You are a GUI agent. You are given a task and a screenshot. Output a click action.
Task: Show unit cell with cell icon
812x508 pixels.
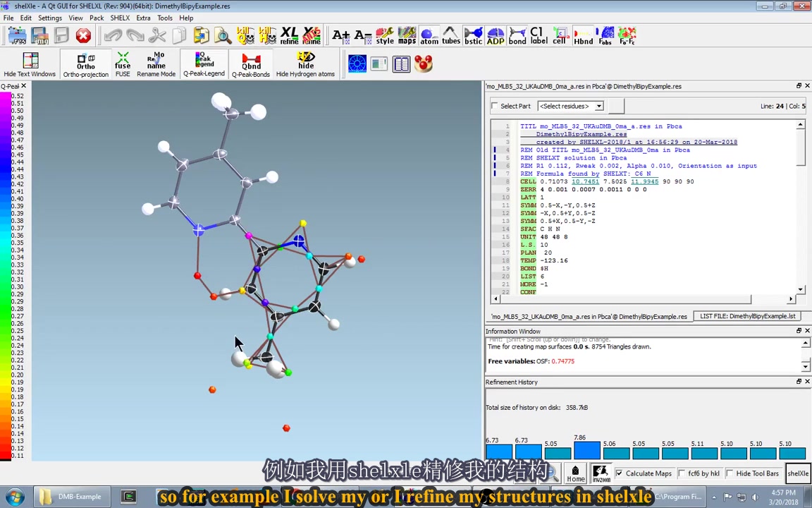[x=560, y=36]
